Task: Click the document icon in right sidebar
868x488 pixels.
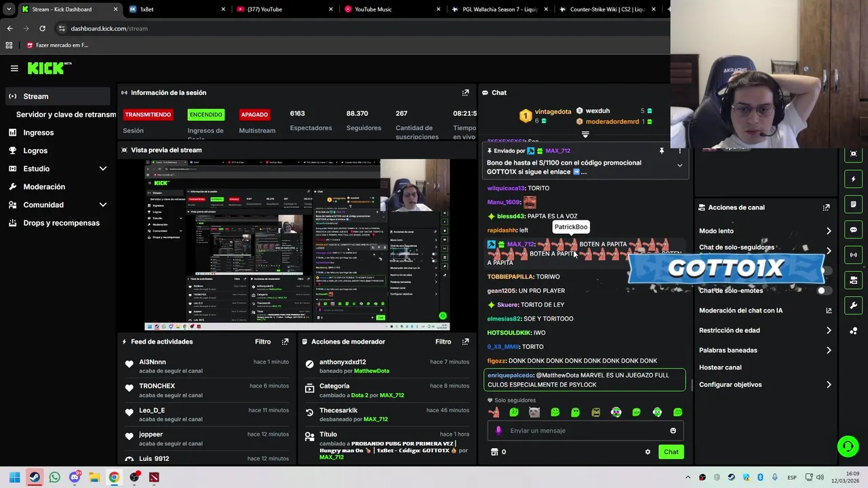Action: click(x=853, y=204)
